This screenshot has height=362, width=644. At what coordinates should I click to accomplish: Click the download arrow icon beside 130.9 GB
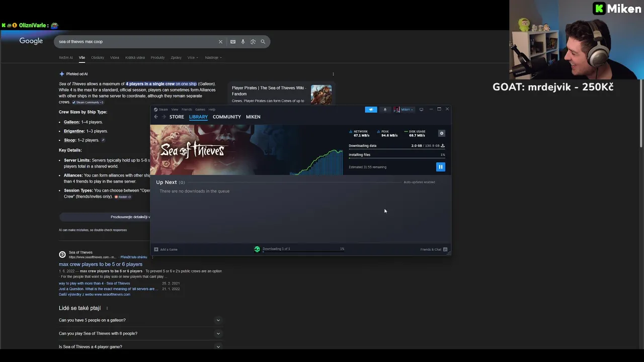[x=443, y=146]
